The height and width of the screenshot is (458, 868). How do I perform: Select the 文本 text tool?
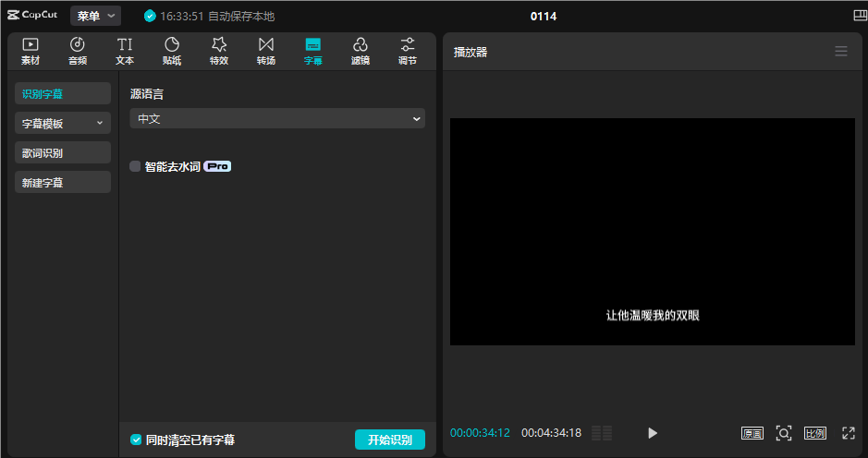point(125,51)
